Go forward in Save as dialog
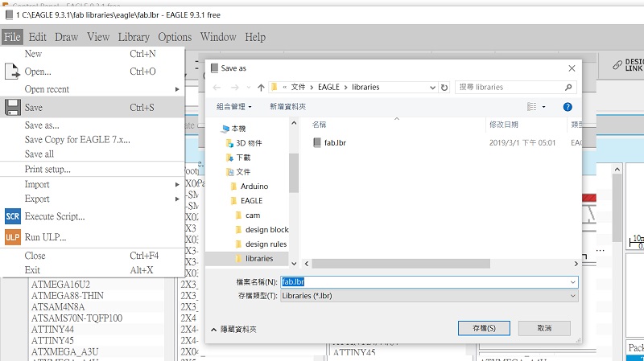Viewport: 644px width, 361px height. coord(234,88)
